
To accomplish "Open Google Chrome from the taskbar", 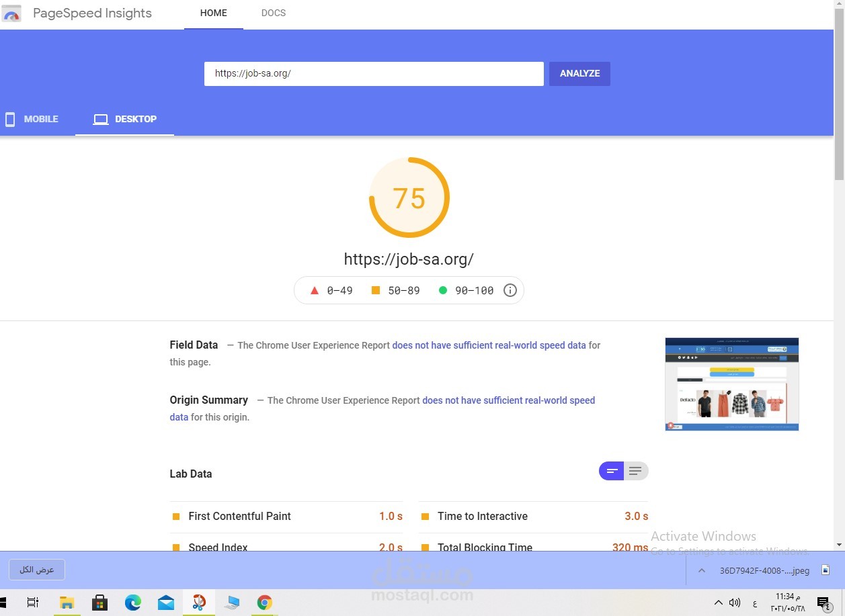I will click(x=264, y=603).
